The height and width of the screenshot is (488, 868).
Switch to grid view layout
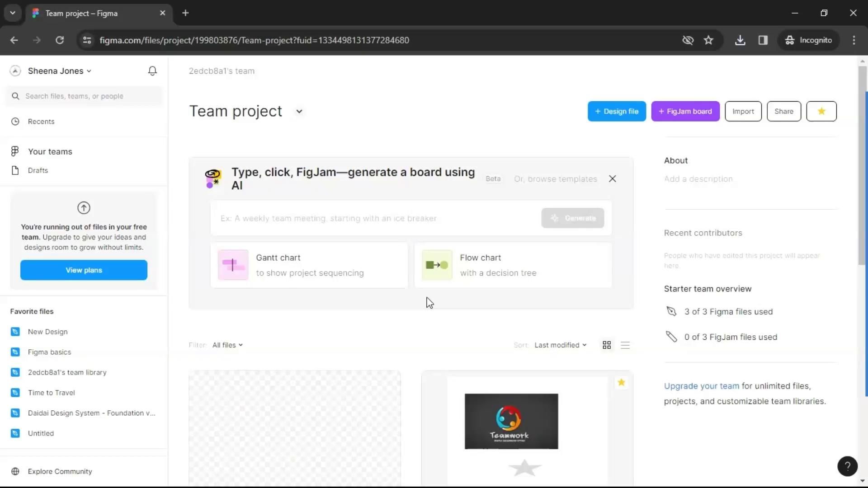coord(607,345)
